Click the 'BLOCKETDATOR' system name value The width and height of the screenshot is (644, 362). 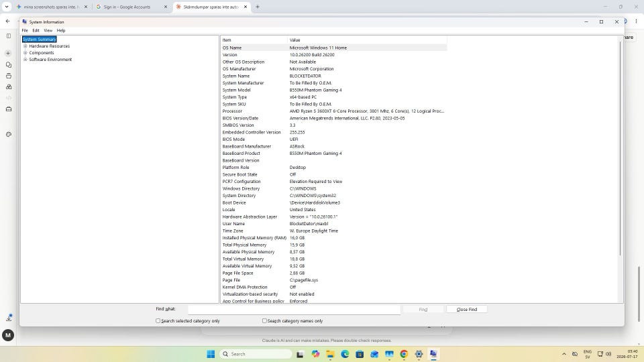coord(305,76)
